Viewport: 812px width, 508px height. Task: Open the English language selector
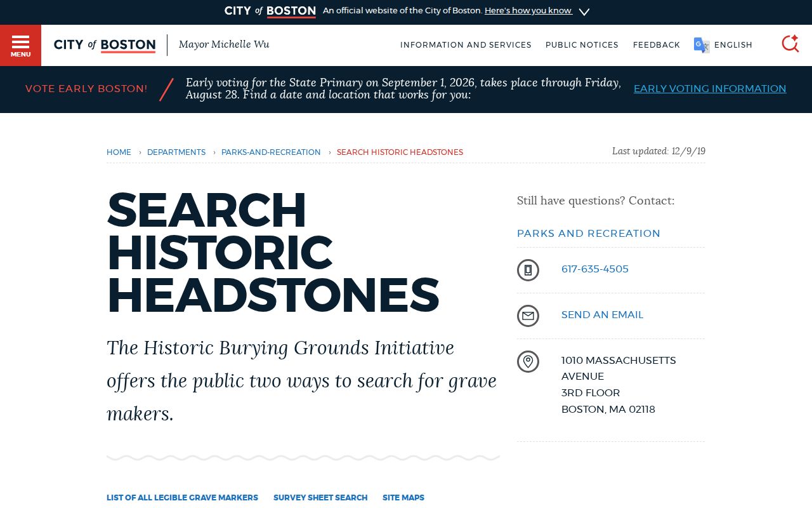733,45
